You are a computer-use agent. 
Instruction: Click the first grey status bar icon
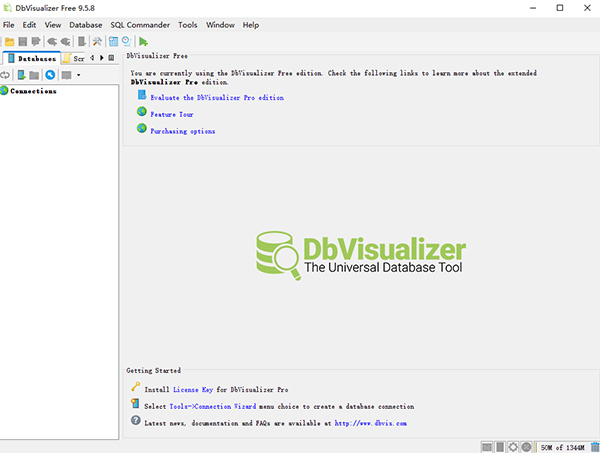tap(487, 447)
